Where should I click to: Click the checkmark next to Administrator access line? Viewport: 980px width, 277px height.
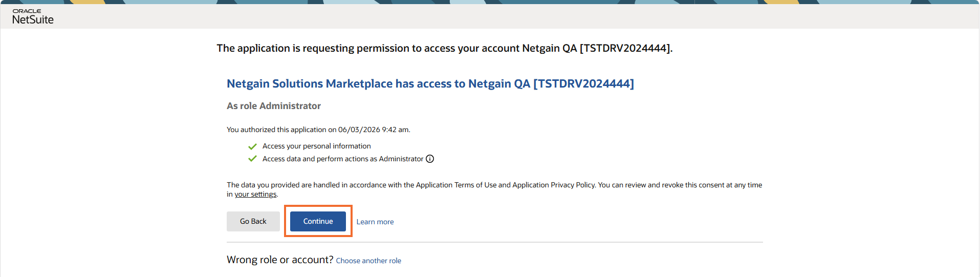pyautogui.click(x=252, y=159)
